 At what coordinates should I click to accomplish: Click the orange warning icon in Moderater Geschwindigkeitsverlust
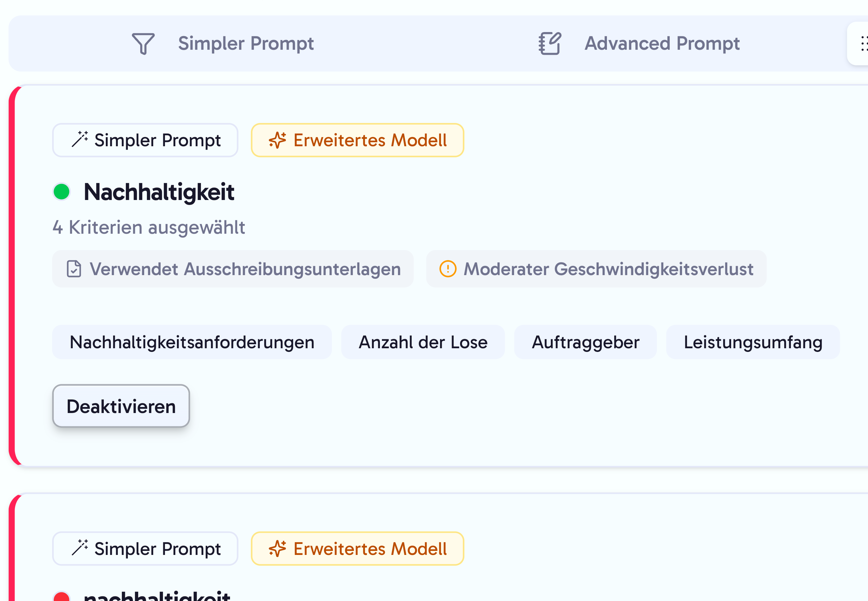pos(448,269)
